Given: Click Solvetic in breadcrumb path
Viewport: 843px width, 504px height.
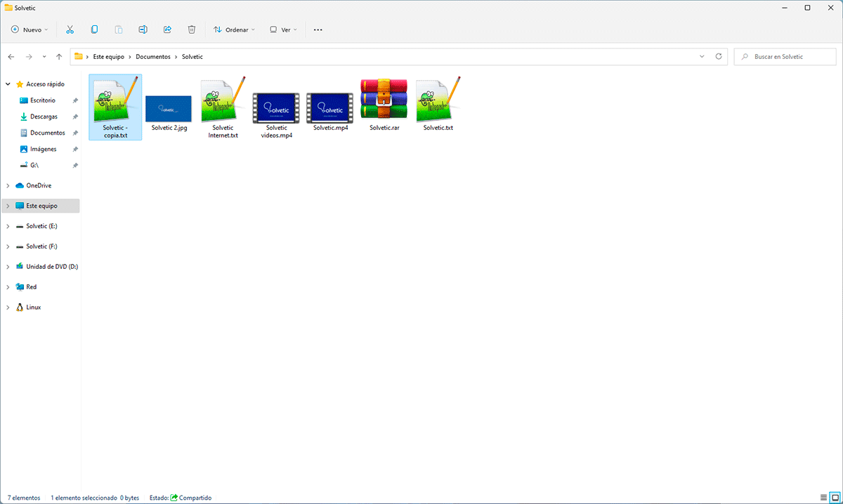Looking at the screenshot, I should click(x=192, y=56).
